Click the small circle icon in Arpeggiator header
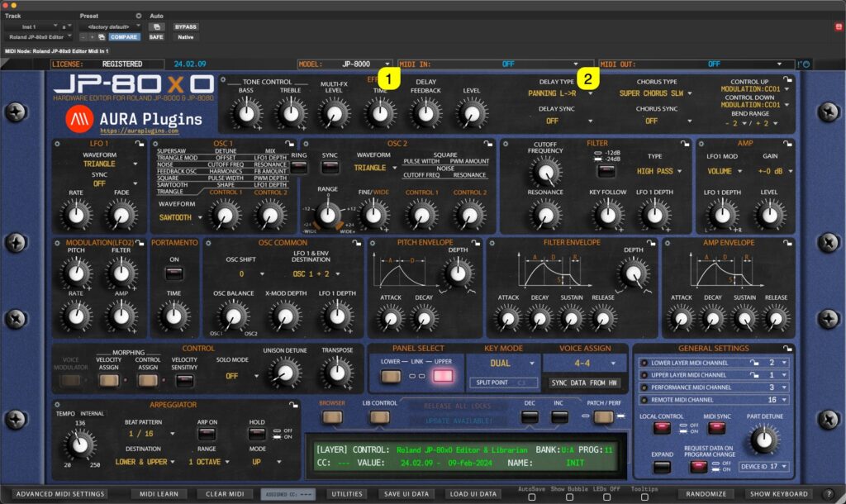This screenshot has width=846, height=504. 57,405
